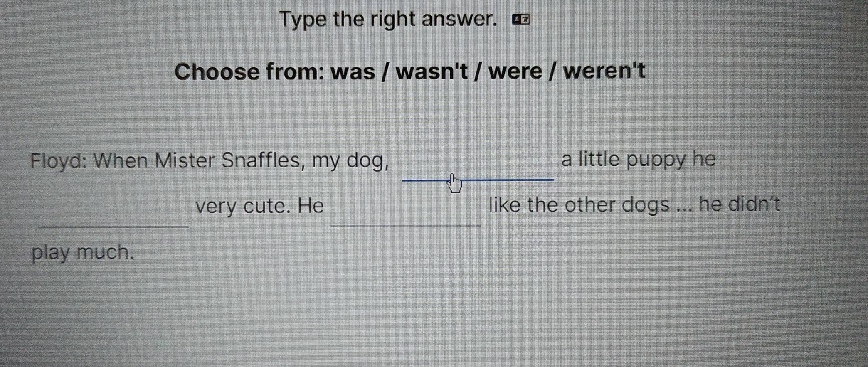Click the words "he didn't"
Screen dimensions: 868x367
[739, 204]
